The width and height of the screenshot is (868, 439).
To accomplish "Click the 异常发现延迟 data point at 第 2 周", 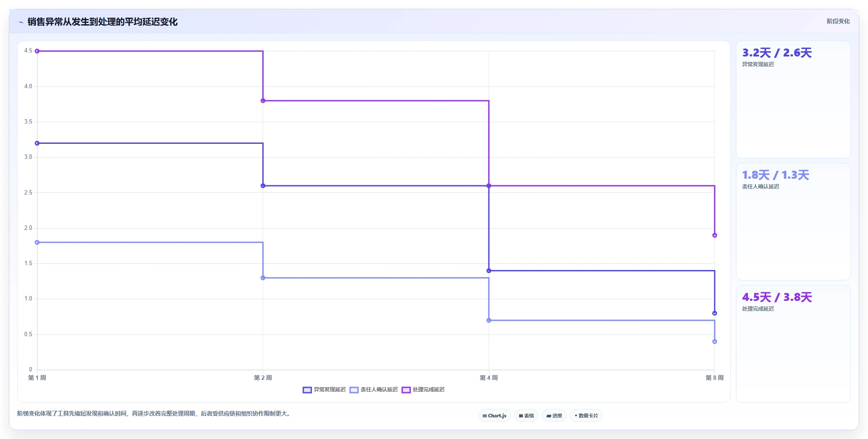I will (x=263, y=186).
